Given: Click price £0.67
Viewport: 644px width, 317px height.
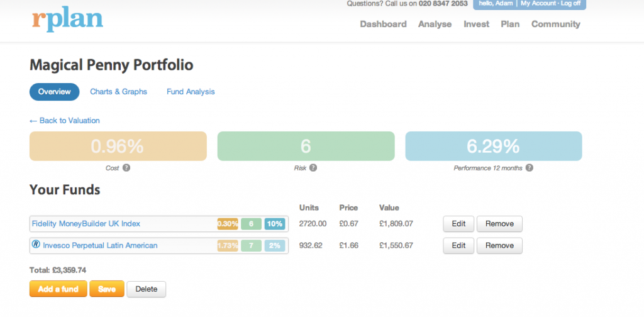Looking at the screenshot, I should click(x=348, y=224).
